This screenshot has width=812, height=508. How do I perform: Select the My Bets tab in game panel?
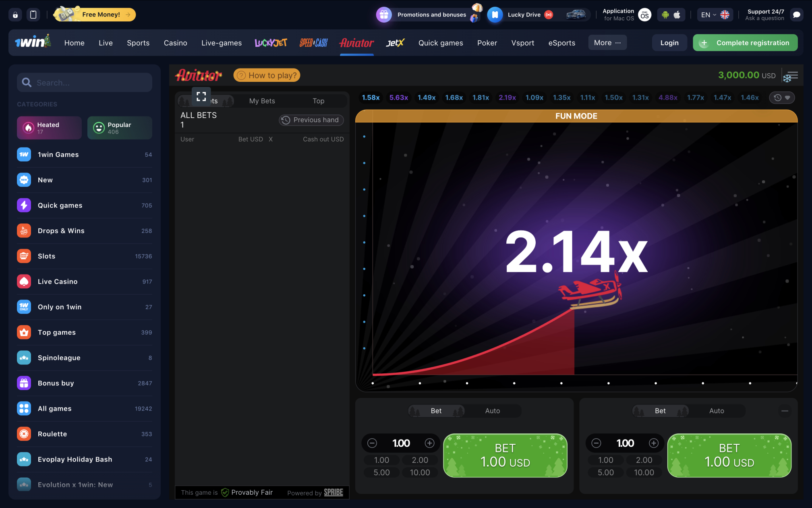[x=262, y=101]
